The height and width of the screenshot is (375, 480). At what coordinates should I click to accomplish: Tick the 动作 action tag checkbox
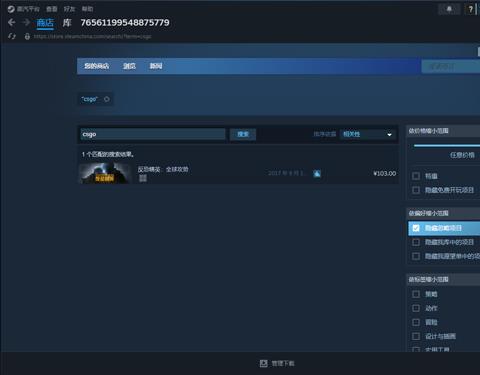click(x=416, y=308)
